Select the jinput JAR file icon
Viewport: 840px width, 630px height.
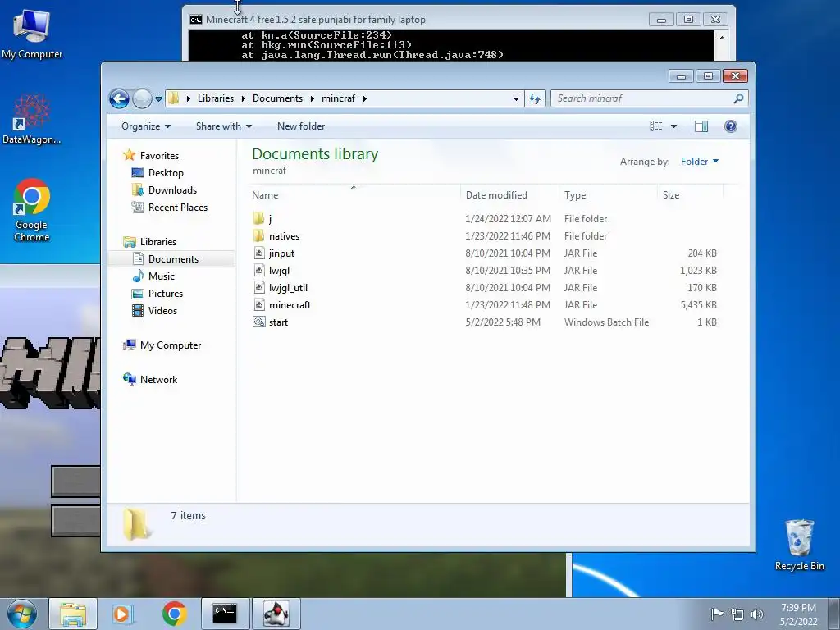pyautogui.click(x=258, y=253)
